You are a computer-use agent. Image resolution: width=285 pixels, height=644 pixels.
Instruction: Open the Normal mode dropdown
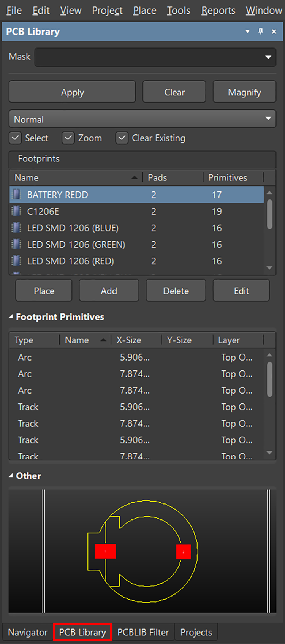268,119
